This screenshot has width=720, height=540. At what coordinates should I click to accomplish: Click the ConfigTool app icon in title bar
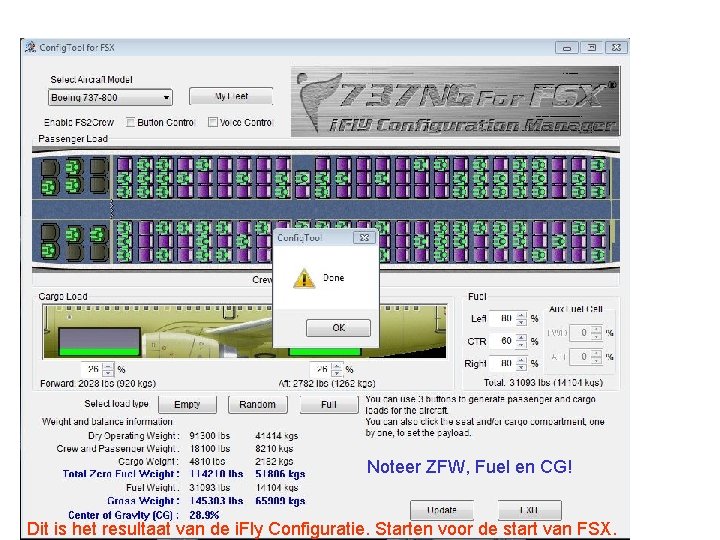[30, 47]
